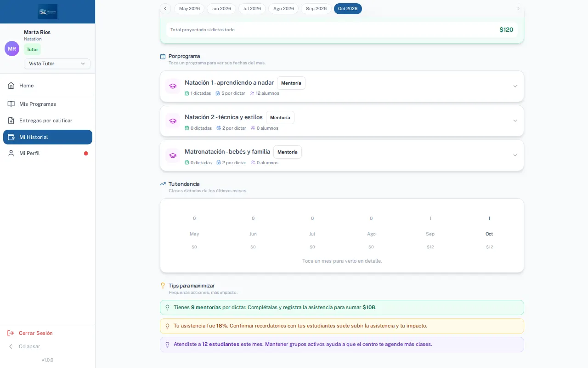Click graduation cap icon for Natación 2

(173, 121)
